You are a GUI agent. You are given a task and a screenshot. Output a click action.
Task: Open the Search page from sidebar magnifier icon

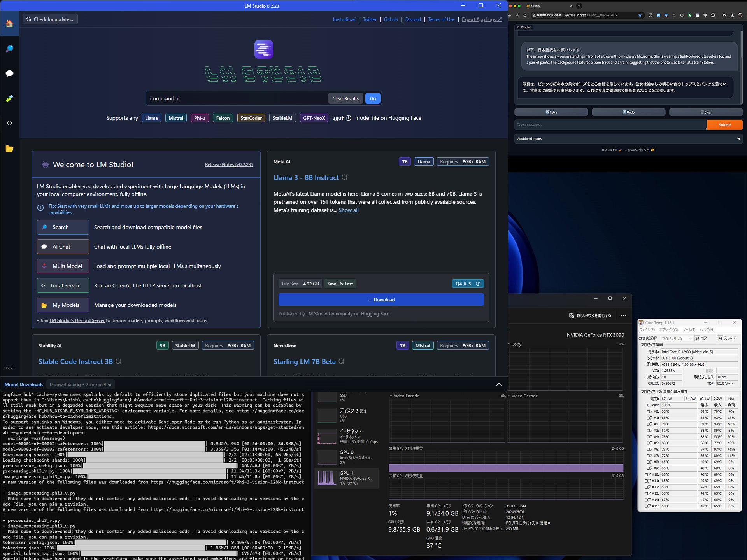[10, 48]
